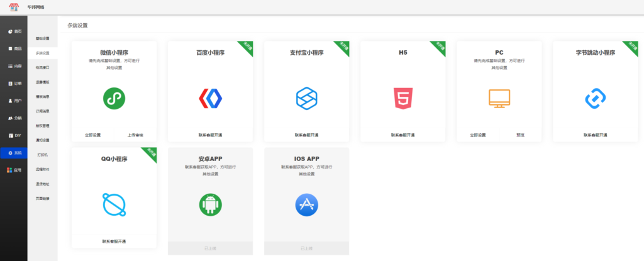
Task: Click the 多端设置 page heading
Action: tap(77, 26)
